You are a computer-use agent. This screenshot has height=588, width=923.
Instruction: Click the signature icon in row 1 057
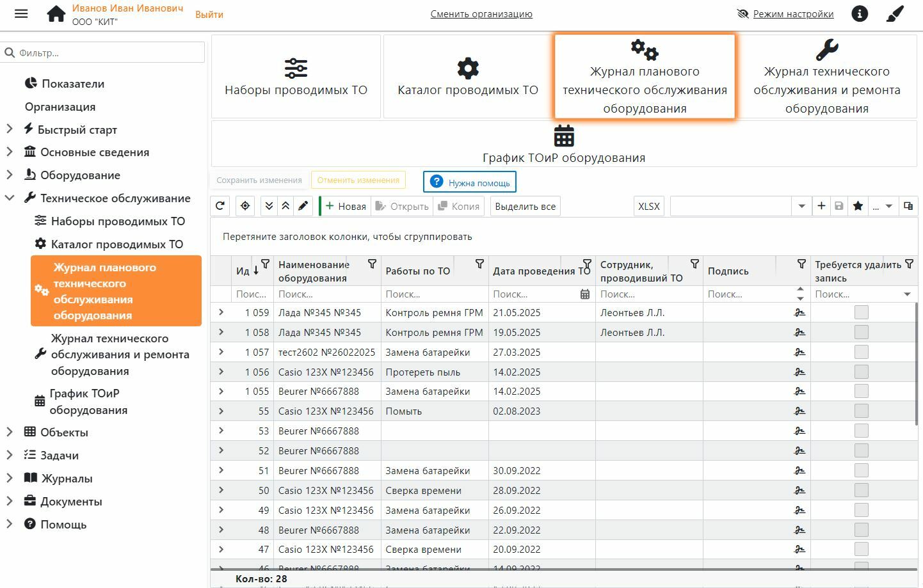coord(799,353)
